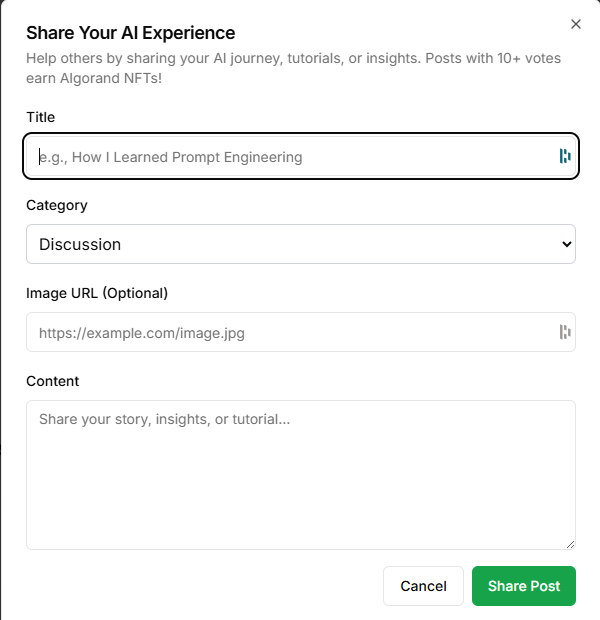The image size is (600, 620).
Task: Click the example.com/image.jpg placeholder text
Action: click(x=142, y=333)
